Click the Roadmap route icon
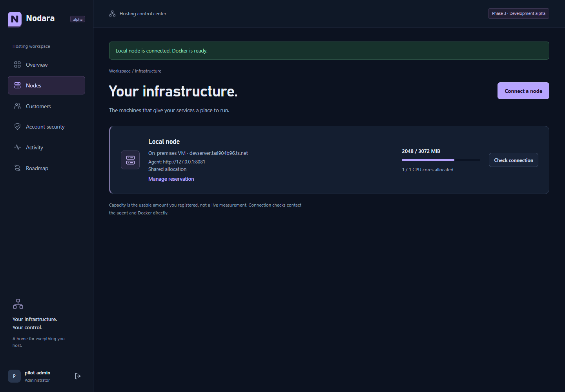 point(17,168)
